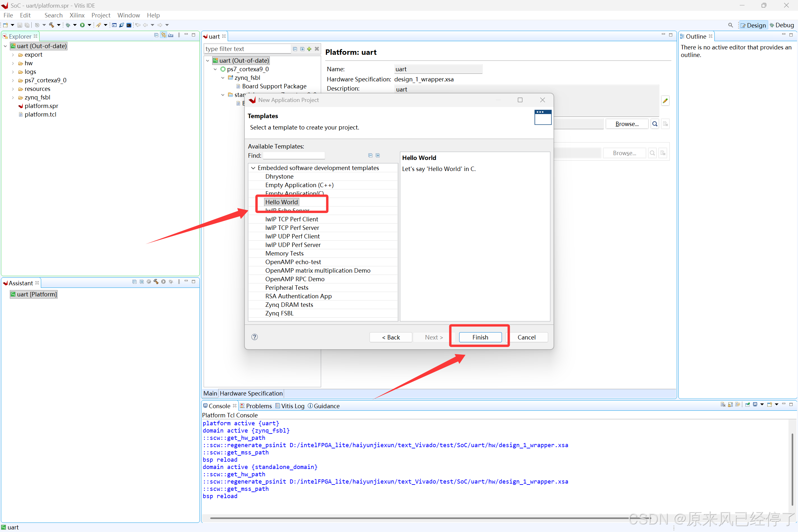Viewport: 798px width, 532px height.
Task: Switch to the Vitis Log tab
Action: pos(289,406)
